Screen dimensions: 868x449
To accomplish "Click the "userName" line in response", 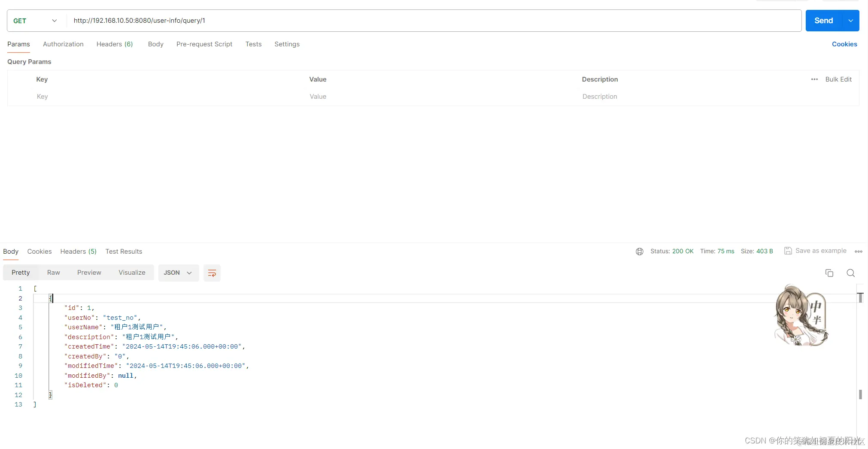I will tap(115, 327).
